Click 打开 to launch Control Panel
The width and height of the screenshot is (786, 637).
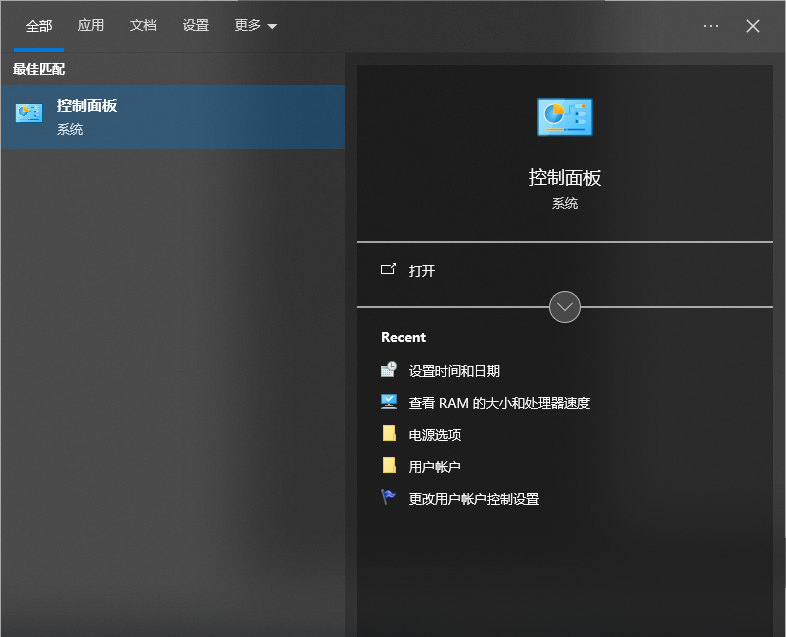point(422,271)
